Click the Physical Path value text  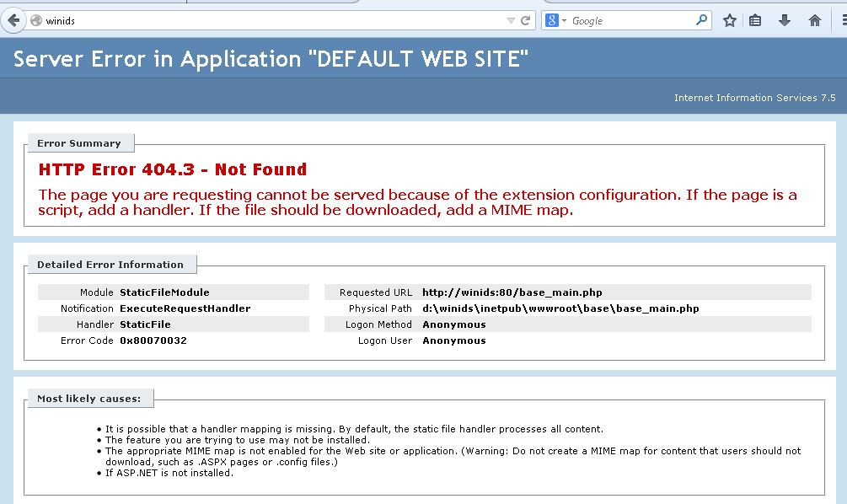click(x=560, y=308)
